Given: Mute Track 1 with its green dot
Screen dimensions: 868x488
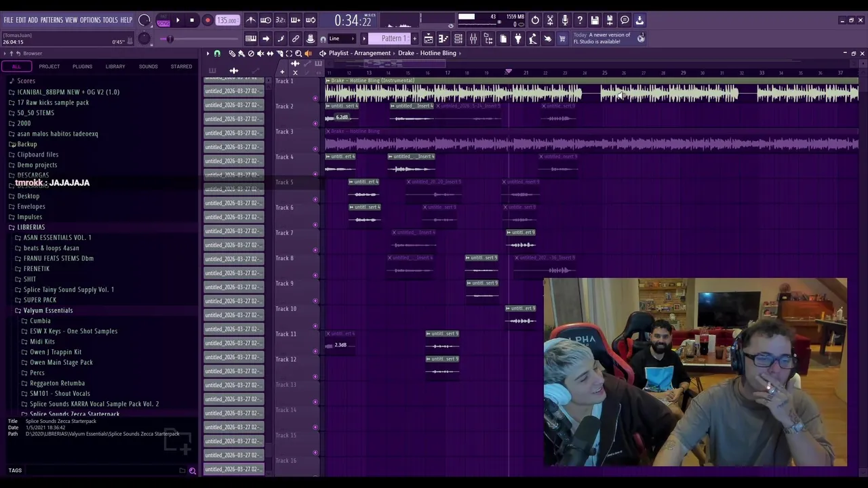Looking at the screenshot, I should point(315,98).
